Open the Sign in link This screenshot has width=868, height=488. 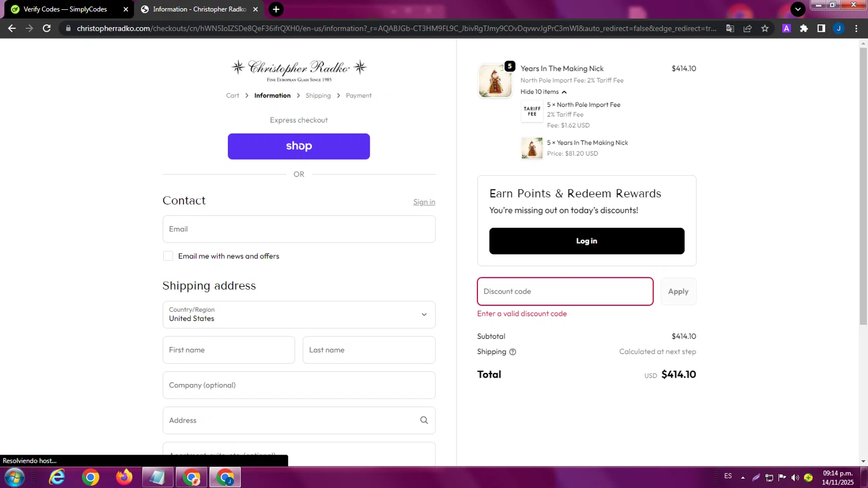click(424, 202)
